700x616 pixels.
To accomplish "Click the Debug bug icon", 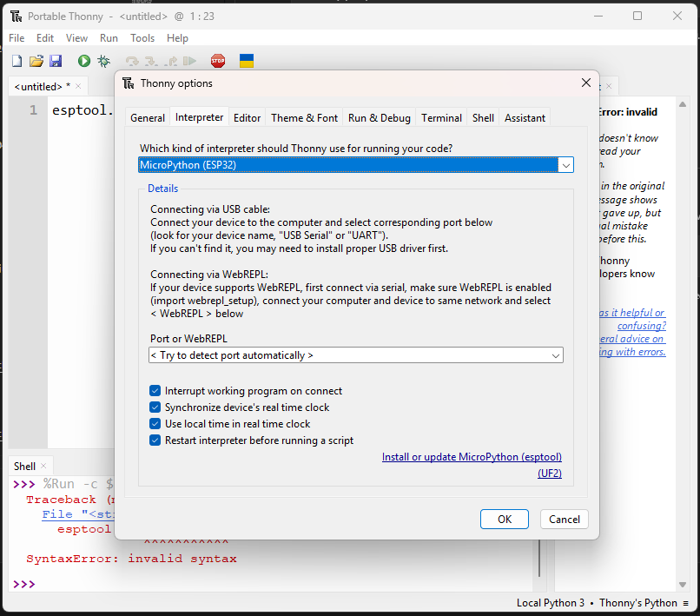I will tap(103, 61).
